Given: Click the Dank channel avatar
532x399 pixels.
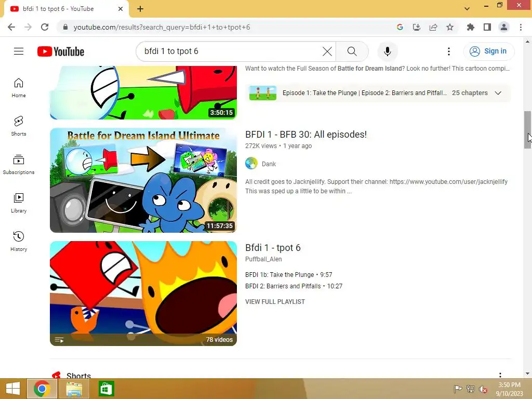Looking at the screenshot, I should pyautogui.click(x=251, y=164).
